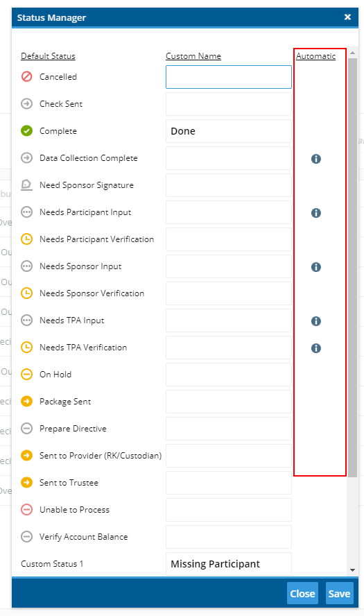Click info icon for Needs TPA Verification
This screenshot has height=616, width=364.
(315, 348)
